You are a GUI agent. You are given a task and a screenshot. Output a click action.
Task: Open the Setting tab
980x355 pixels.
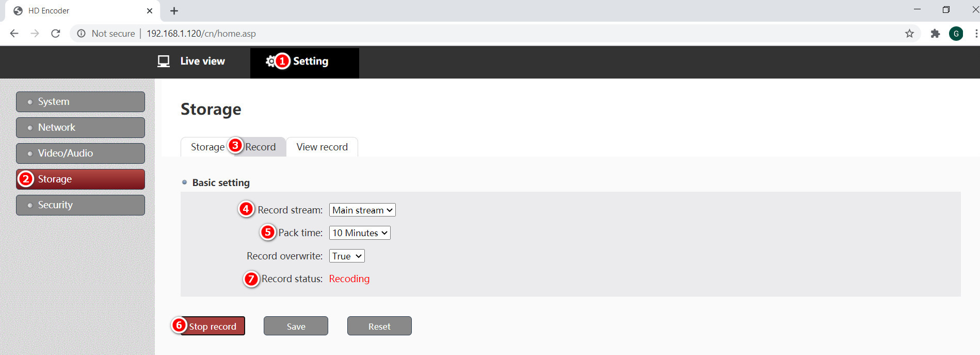point(304,63)
